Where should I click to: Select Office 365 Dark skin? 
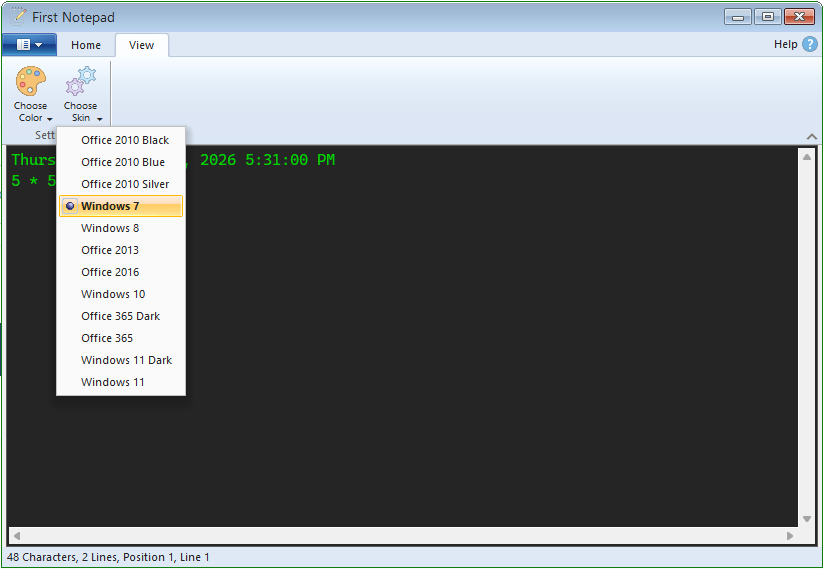tap(121, 316)
